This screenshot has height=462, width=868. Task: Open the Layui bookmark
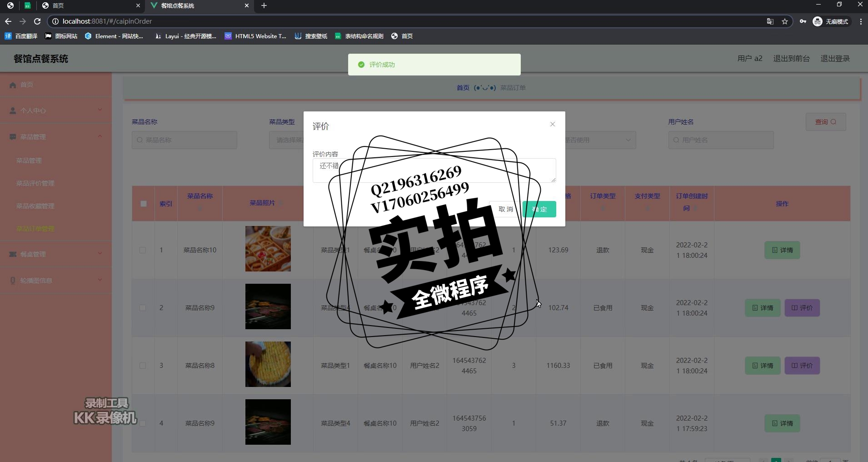tap(185, 36)
